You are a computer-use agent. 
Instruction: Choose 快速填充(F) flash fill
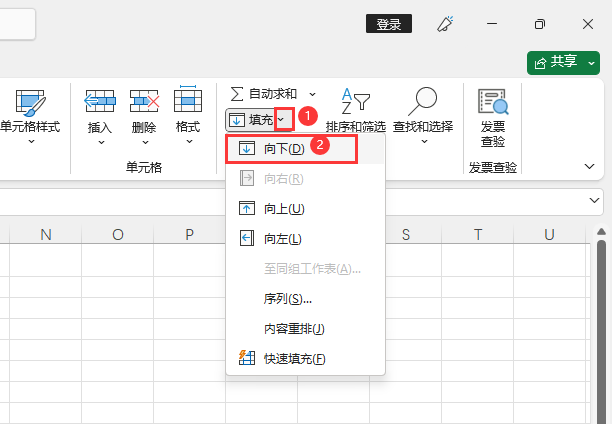pyautogui.click(x=305, y=358)
